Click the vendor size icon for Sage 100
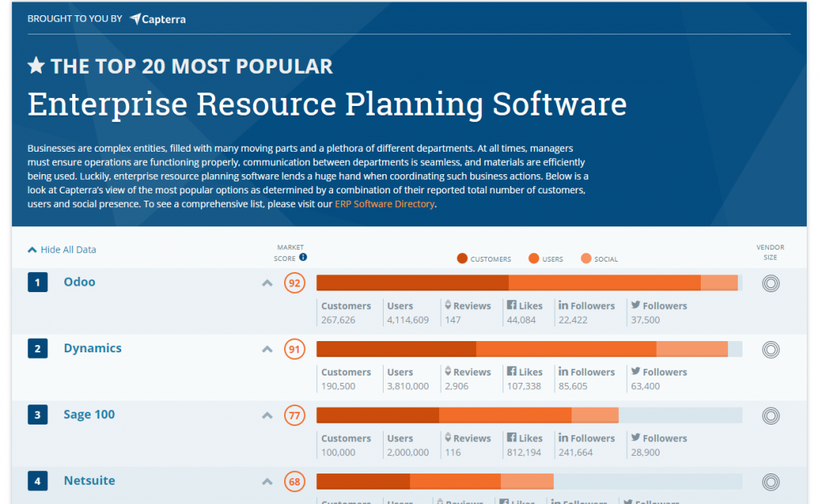The image size is (822, 504). tap(771, 416)
